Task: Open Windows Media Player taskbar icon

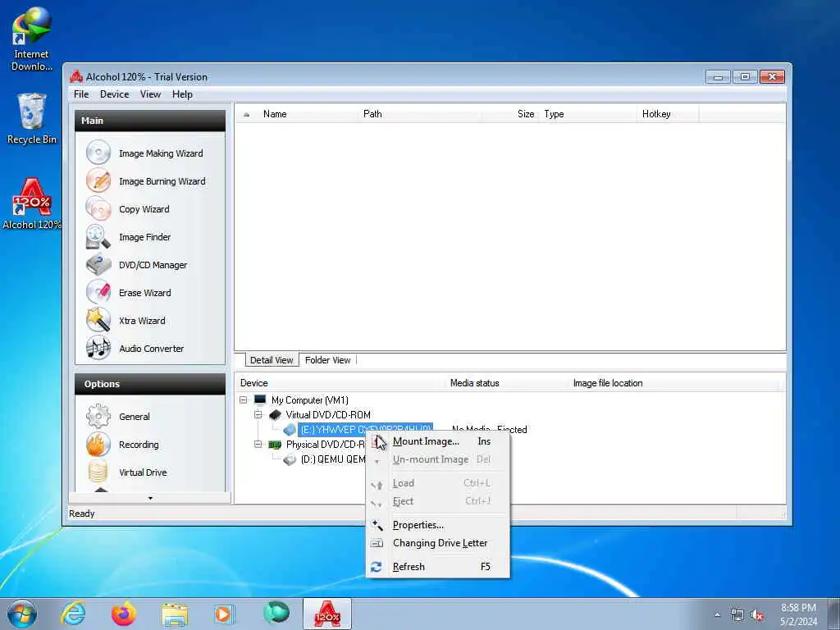Action: pos(224,614)
